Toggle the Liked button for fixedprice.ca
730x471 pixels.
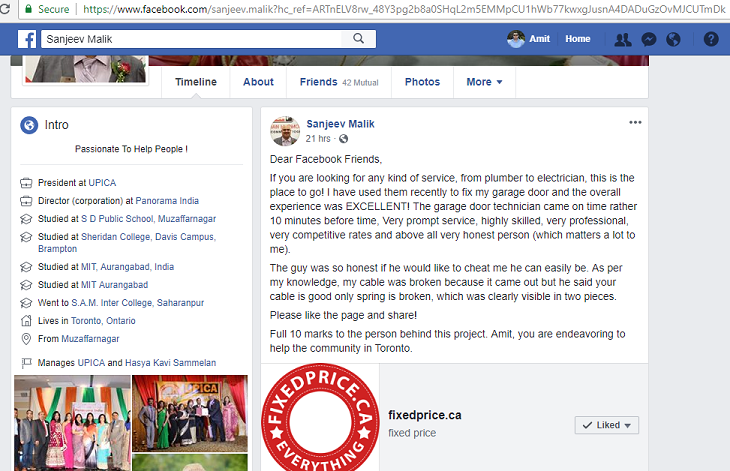tap(606, 425)
